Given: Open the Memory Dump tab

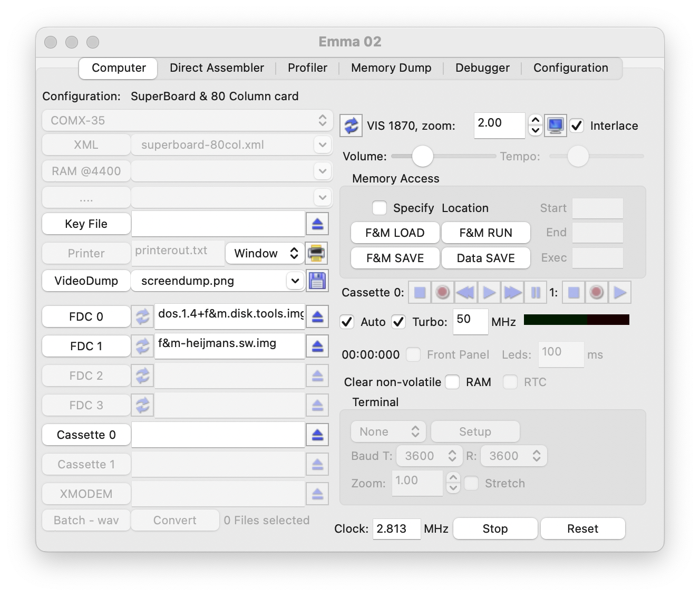Looking at the screenshot, I should pyautogui.click(x=391, y=68).
